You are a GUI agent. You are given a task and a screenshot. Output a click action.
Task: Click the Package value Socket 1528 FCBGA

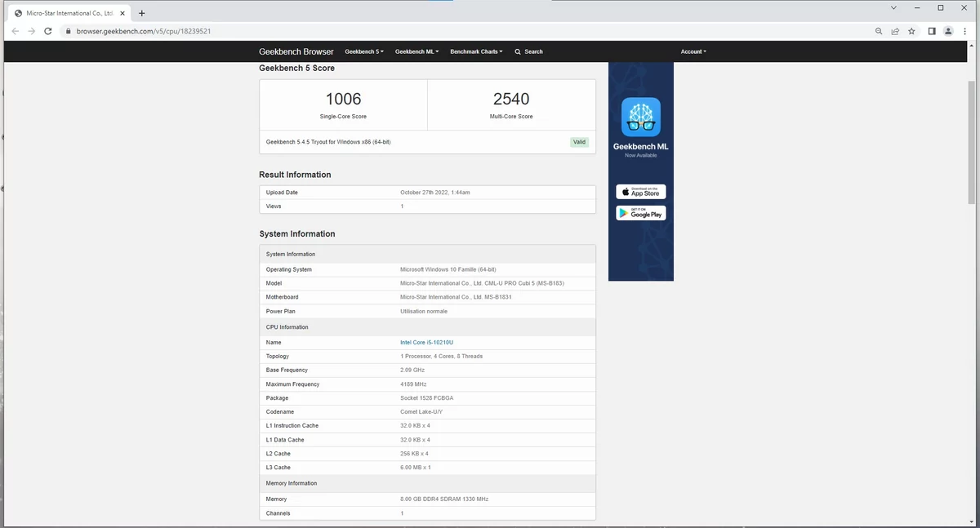point(427,398)
